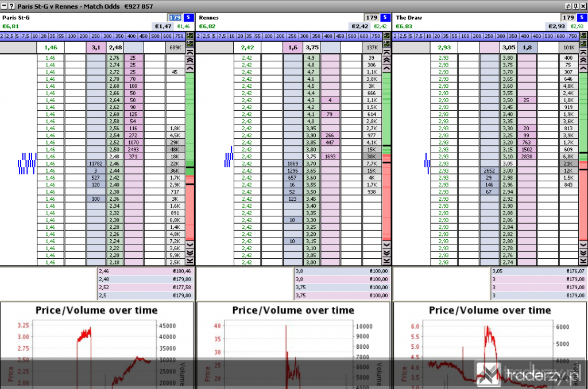Click 11782 back cell at price 2,46
This screenshot has width=588, height=389.
click(96, 164)
